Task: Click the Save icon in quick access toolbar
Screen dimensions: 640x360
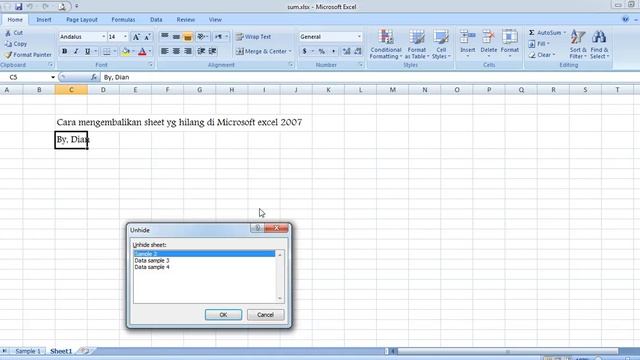Action: (x=18, y=7)
